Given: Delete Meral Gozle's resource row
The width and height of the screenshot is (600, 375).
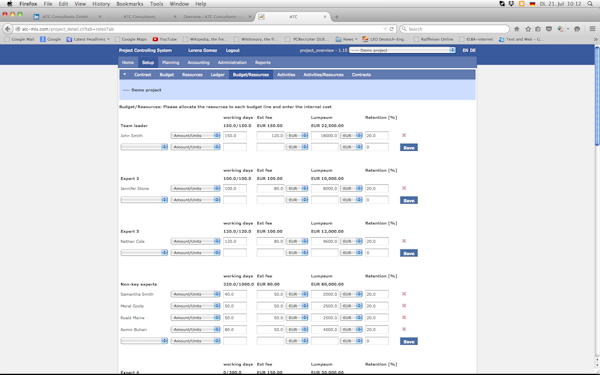Looking at the screenshot, I should click(404, 306).
